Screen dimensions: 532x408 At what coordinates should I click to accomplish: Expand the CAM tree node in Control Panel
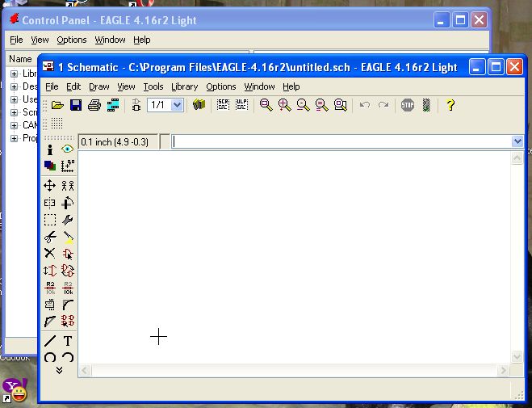(x=14, y=125)
